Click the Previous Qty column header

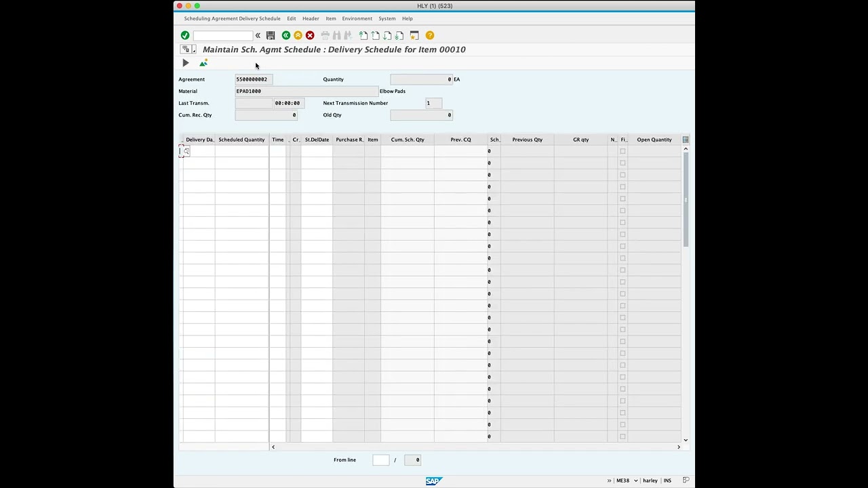(527, 140)
